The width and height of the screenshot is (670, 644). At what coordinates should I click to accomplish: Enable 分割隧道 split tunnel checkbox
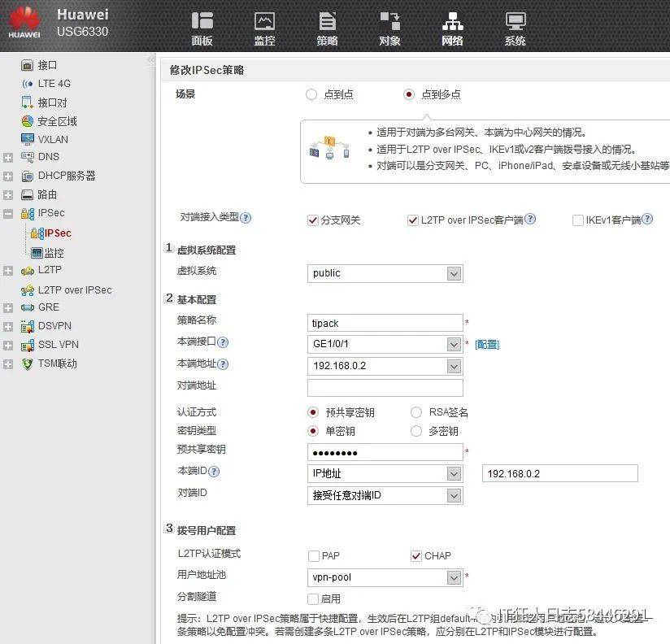313,599
